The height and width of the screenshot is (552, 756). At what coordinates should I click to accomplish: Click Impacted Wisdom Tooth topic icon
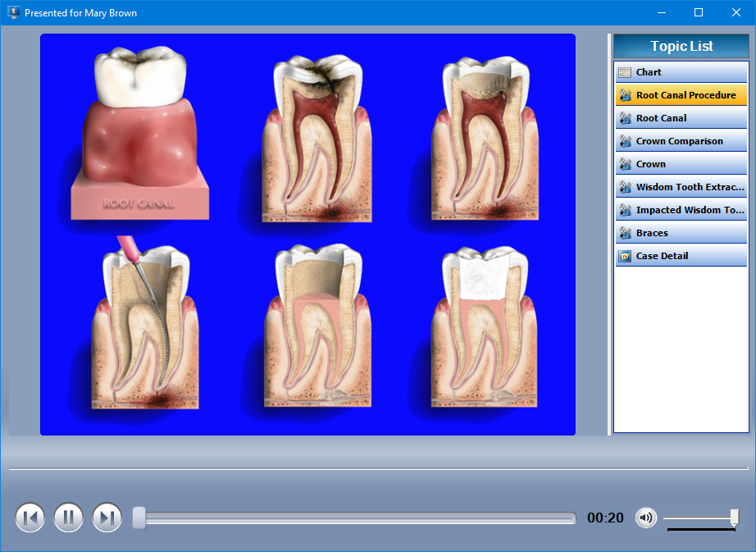pos(625,210)
